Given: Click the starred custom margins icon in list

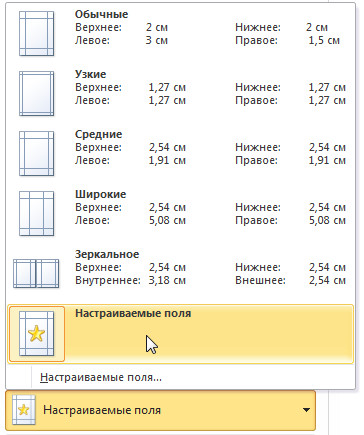Looking at the screenshot, I should (37, 334).
